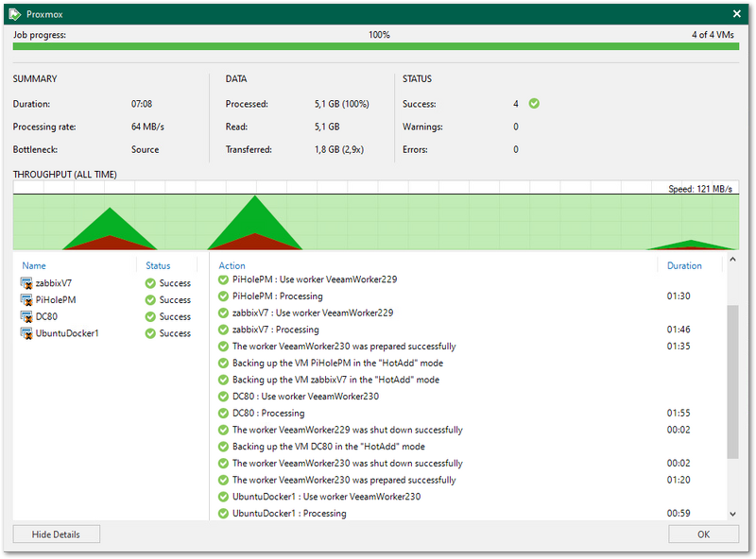Sort VM list by Status column
This screenshot has height=559, width=756.
[158, 266]
